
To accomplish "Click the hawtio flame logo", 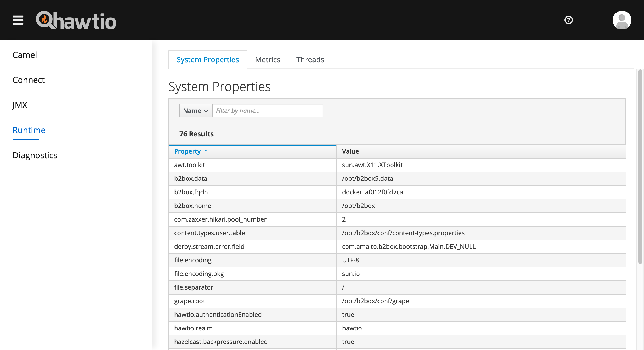I will [44, 19].
